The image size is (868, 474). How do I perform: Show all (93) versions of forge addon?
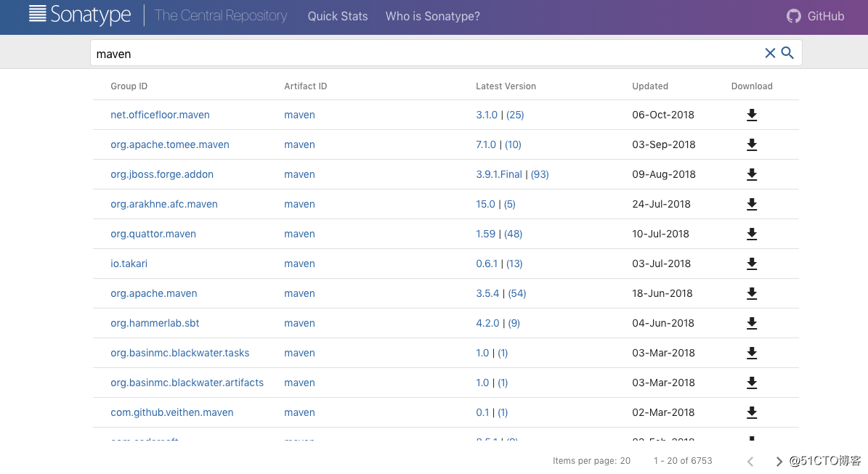[540, 174]
